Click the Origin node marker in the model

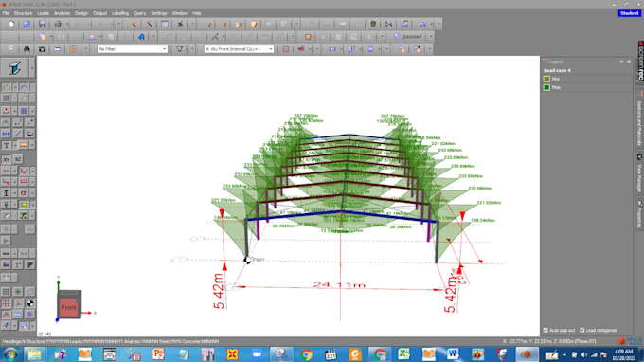click(x=247, y=260)
